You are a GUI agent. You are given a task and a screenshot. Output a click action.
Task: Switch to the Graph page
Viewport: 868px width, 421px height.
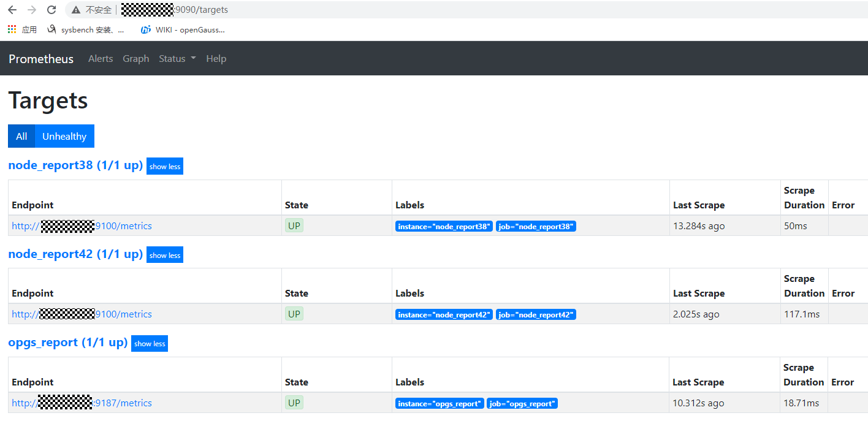pos(135,58)
